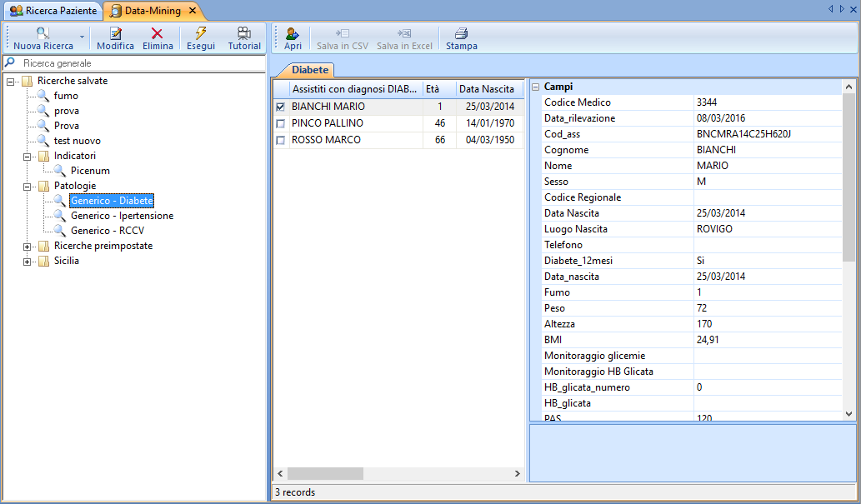The width and height of the screenshot is (861, 504).
Task: Open the Nuova Ricerca dropdown arrow
Action: point(82,37)
